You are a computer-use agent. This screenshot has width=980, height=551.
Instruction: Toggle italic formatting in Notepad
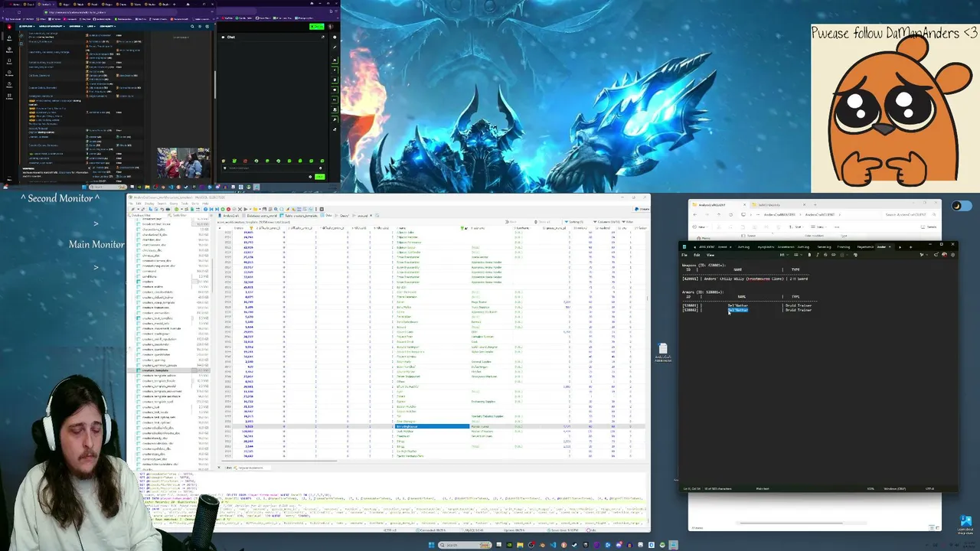(817, 255)
